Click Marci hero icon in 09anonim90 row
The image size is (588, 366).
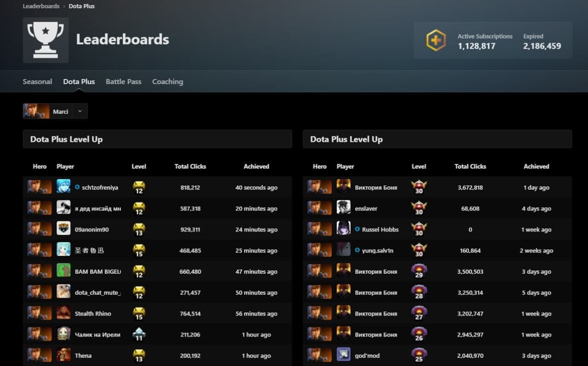point(40,229)
